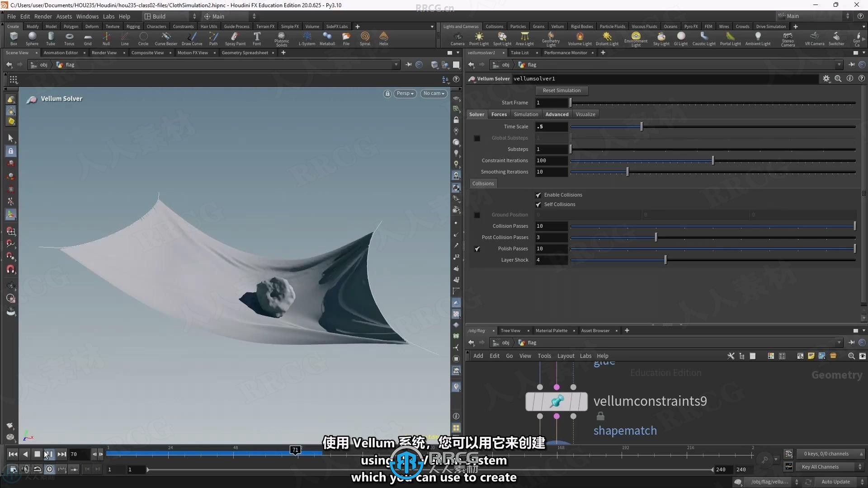Create a Metaball object
Screen dimensions: 868x488
(327, 39)
